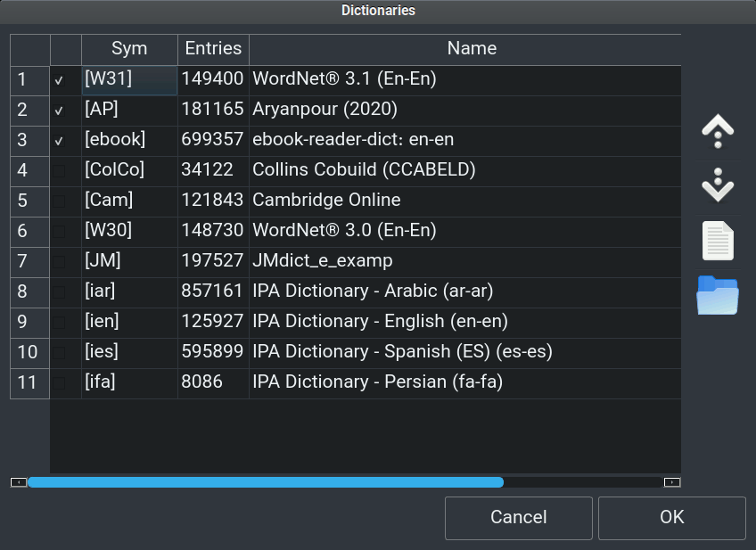Enable IPA Dictionary Arabic checkbox
The height and width of the screenshot is (550, 756).
59,292
